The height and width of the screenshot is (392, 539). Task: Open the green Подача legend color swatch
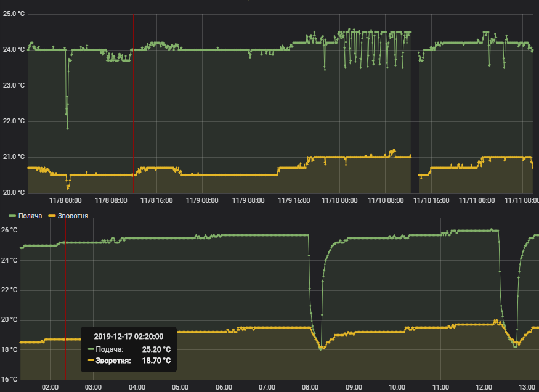click(x=12, y=216)
